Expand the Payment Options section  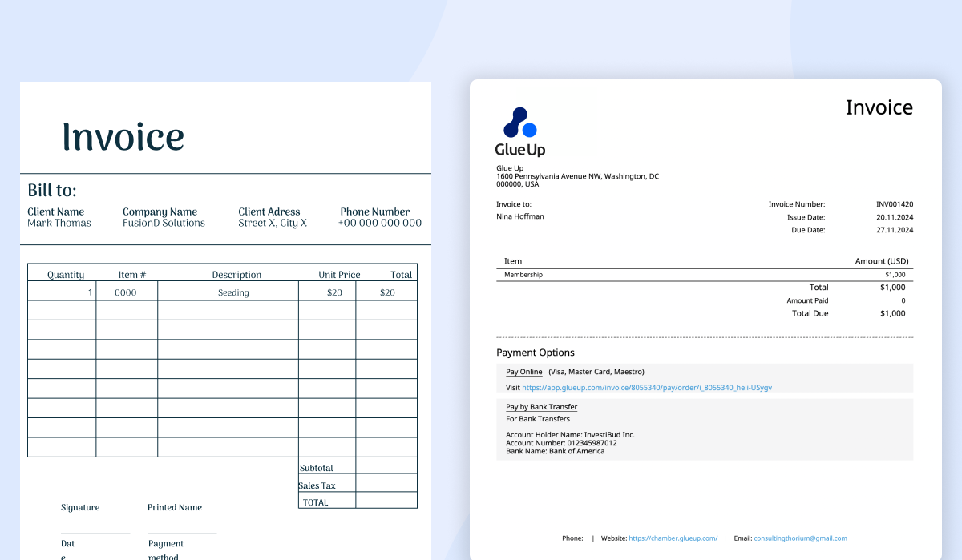[x=534, y=353]
